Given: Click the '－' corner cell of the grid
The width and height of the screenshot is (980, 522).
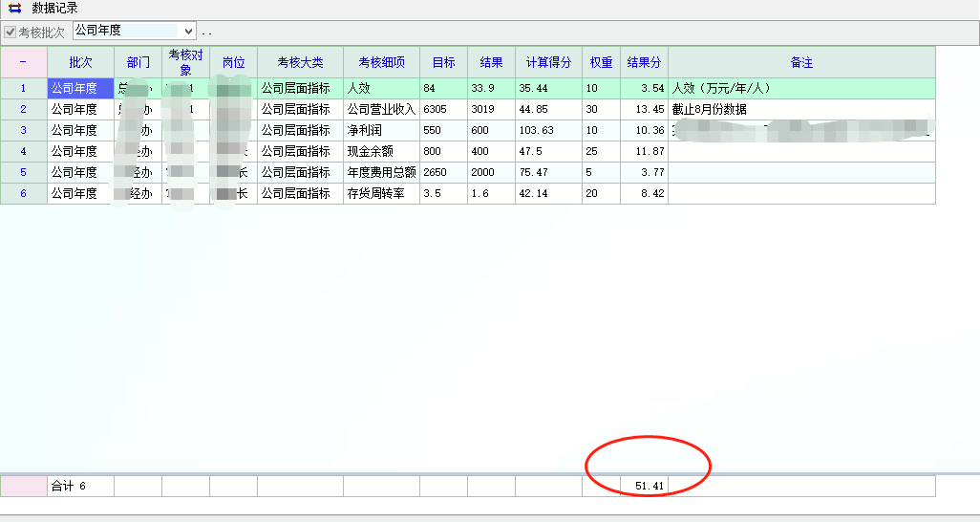Looking at the screenshot, I should point(23,62).
